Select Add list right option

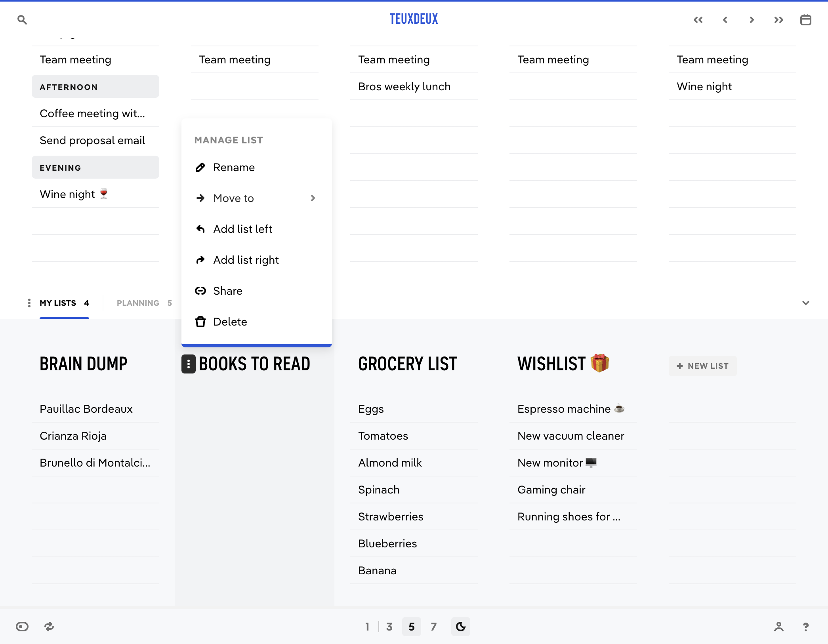(257, 260)
